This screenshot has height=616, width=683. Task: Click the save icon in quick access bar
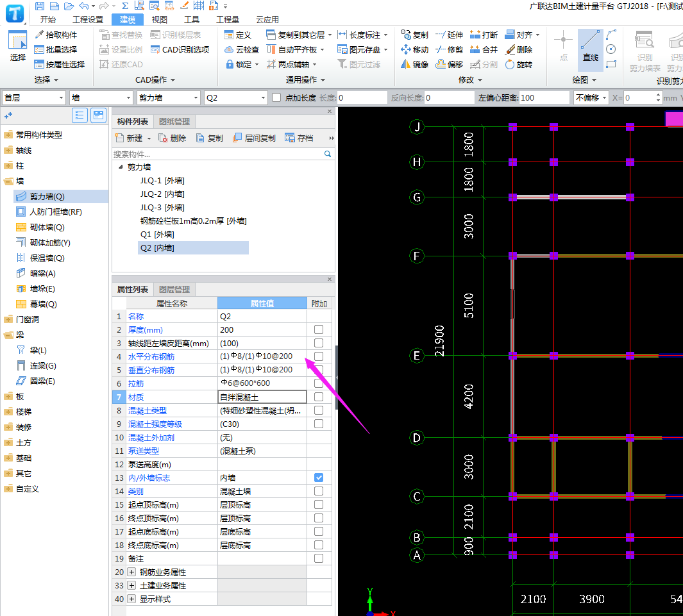point(40,6)
